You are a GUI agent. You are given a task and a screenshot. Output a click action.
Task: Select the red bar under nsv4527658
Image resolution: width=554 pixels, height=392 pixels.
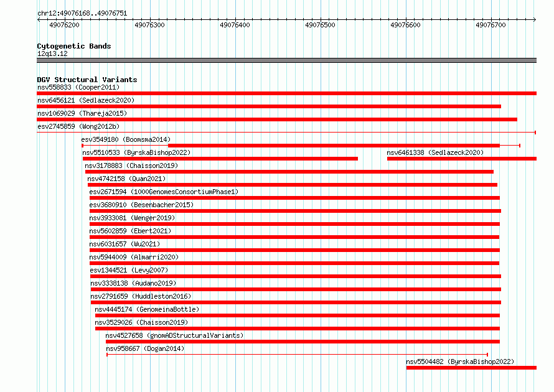[303, 342]
